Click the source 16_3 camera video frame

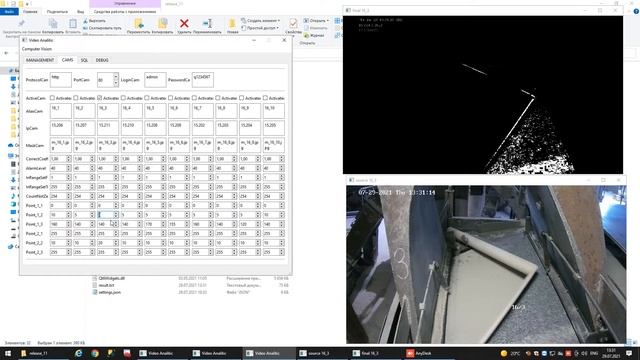[486, 264]
